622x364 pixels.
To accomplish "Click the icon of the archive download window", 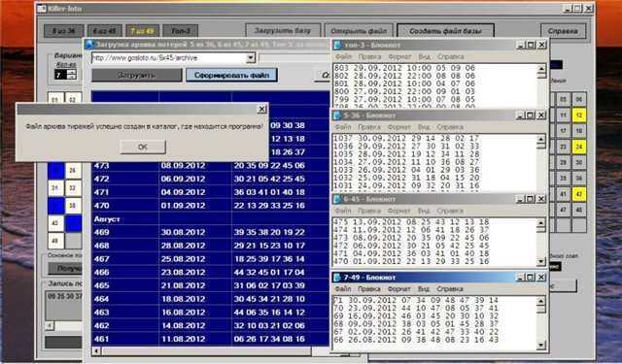I will coord(89,44).
